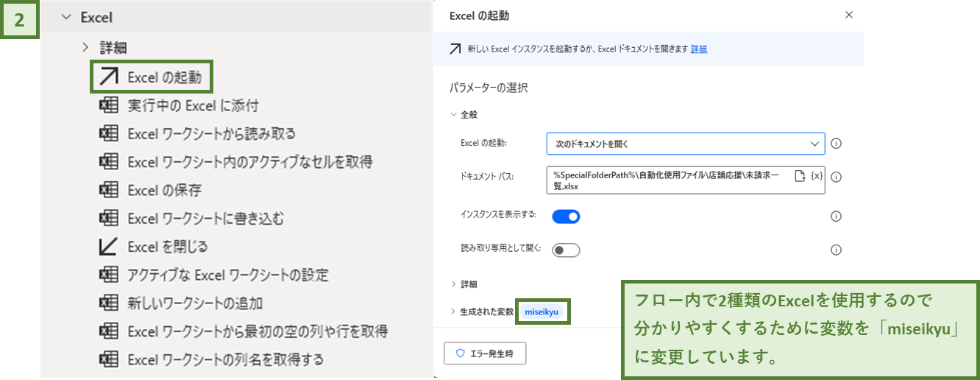Click icon beside Excel ワークシートから最初の空の列や行を取得
The width and height of the screenshot is (980, 380).
109,331
